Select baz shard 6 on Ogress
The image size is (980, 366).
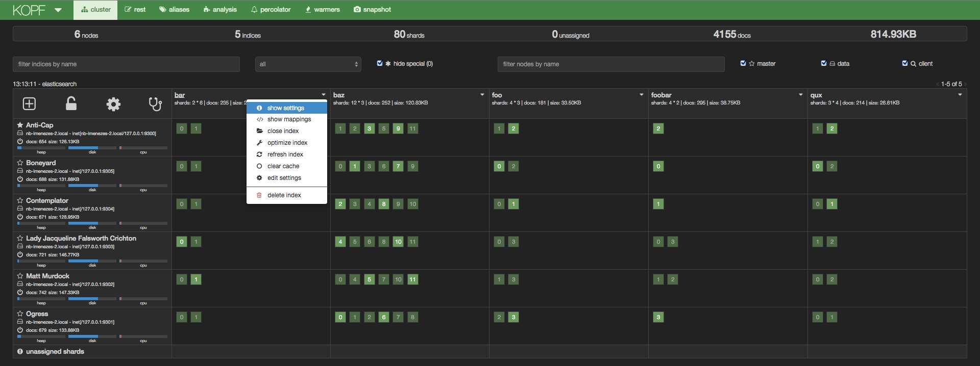(384, 317)
